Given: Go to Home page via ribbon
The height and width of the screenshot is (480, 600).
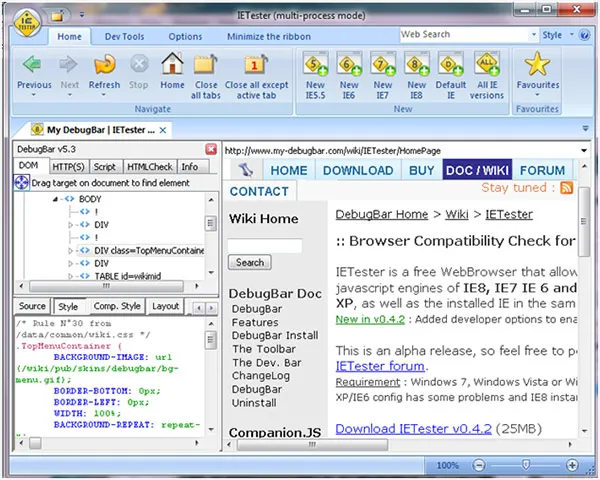Looking at the screenshot, I should tap(172, 72).
